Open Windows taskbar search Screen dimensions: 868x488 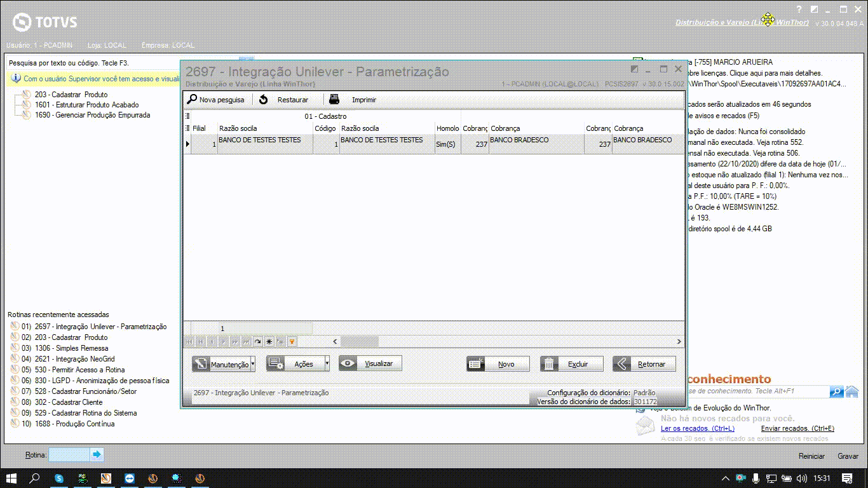click(x=35, y=478)
